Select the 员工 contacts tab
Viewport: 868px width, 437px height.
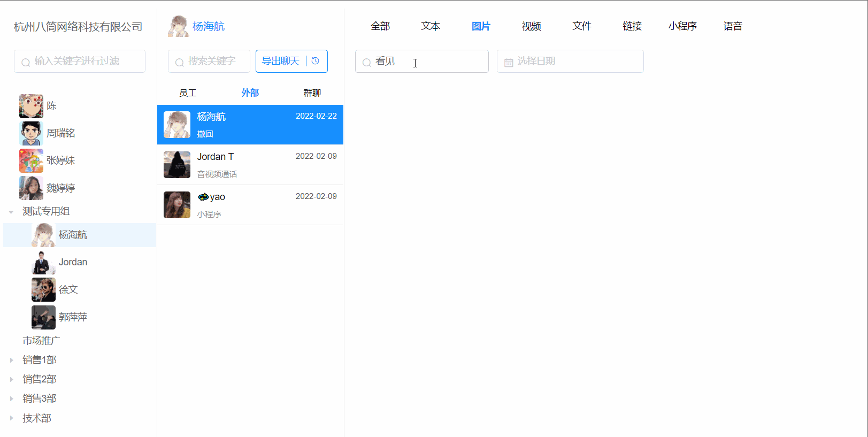coord(188,93)
